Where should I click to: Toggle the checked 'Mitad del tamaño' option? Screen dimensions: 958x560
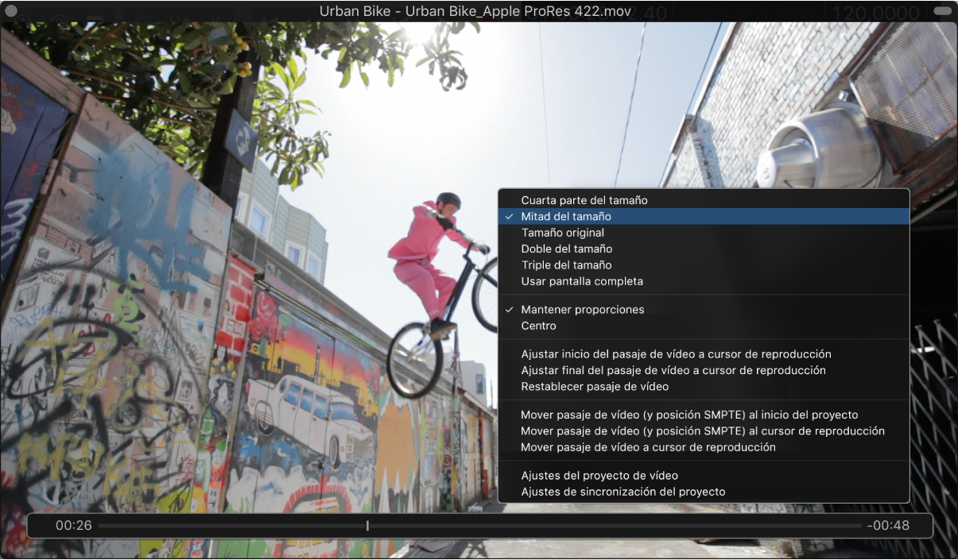tap(566, 216)
